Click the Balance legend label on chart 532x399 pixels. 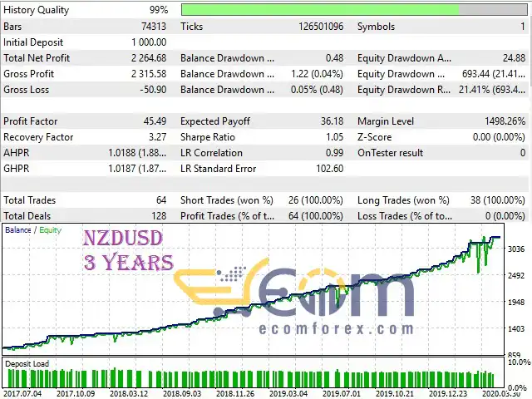coord(18,230)
